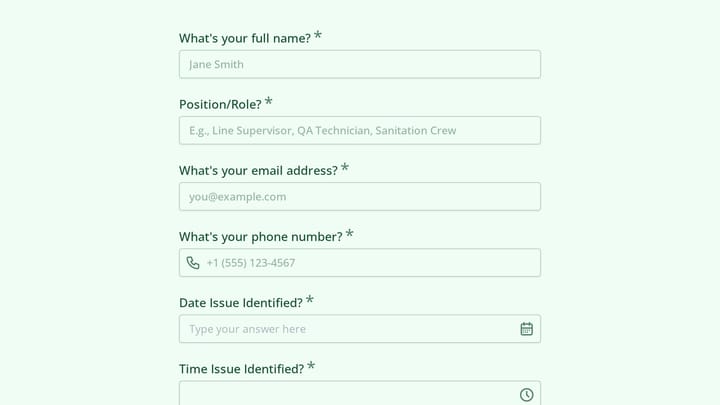Focus the full name input field
This screenshot has height=405, width=720.
pyautogui.click(x=360, y=64)
